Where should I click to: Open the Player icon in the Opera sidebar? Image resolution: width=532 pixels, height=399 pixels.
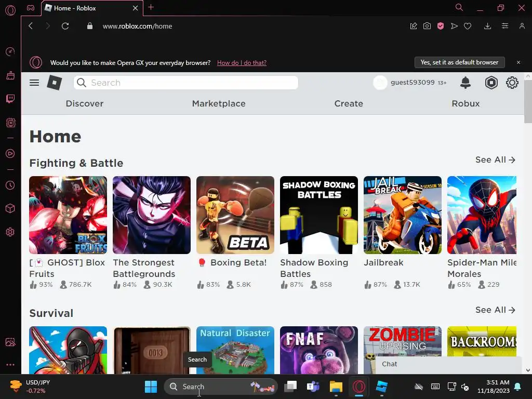point(10,154)
